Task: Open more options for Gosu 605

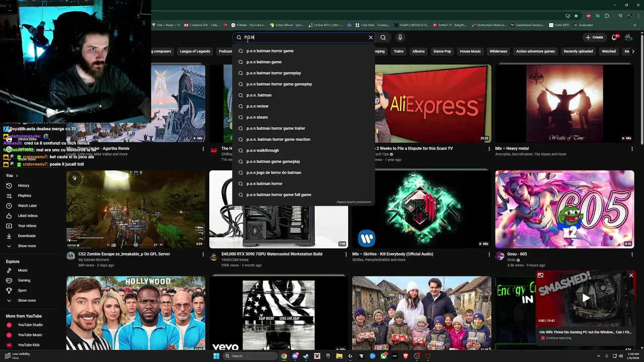Action: click(632, 254)
